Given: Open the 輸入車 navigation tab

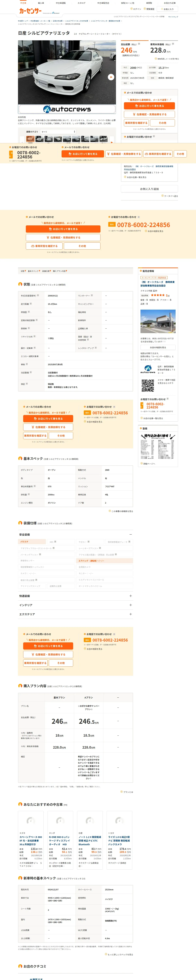Looking at the screenshot, I should (41, 3).
